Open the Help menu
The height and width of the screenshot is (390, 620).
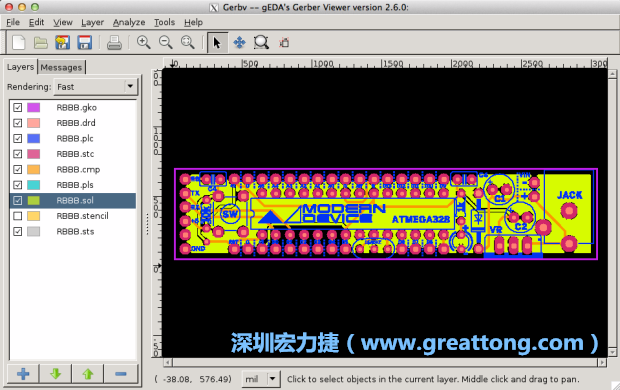193,22
